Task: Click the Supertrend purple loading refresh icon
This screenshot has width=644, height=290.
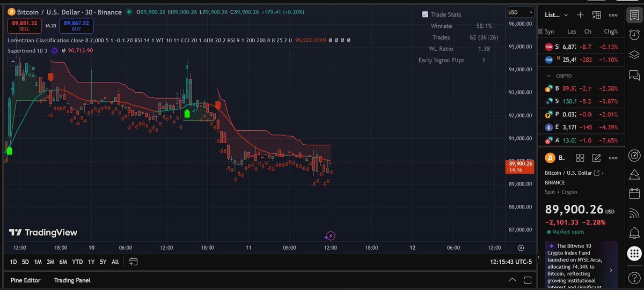Action: pos(55,50)
